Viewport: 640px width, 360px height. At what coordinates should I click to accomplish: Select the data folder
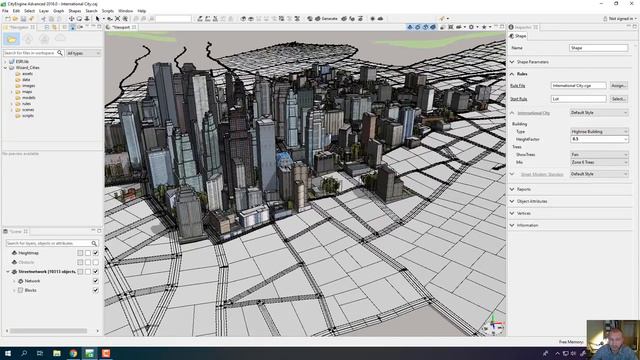[26, 80]
